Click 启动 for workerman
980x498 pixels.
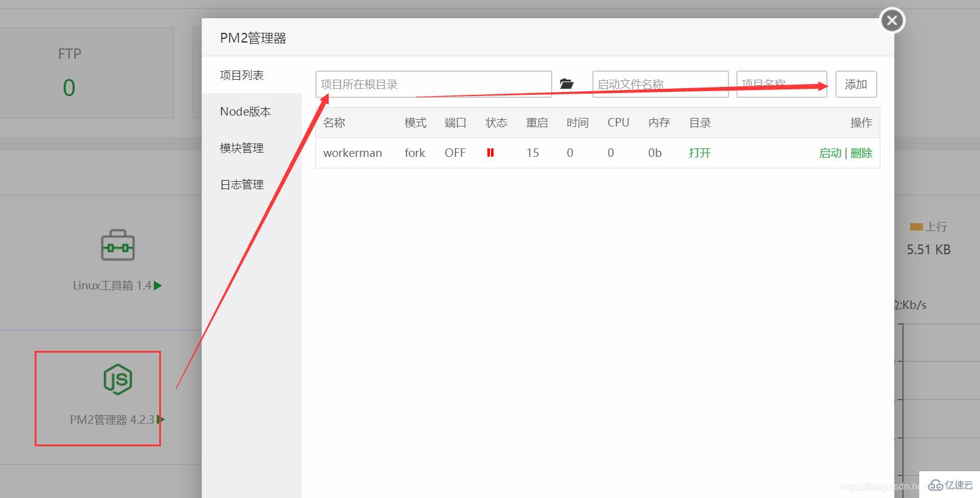coord(830,153)
